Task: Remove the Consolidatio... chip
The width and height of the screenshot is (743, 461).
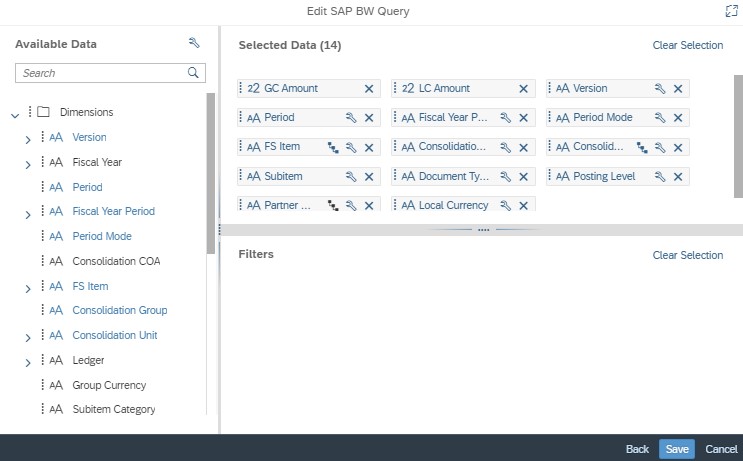Action: point(523,147)
